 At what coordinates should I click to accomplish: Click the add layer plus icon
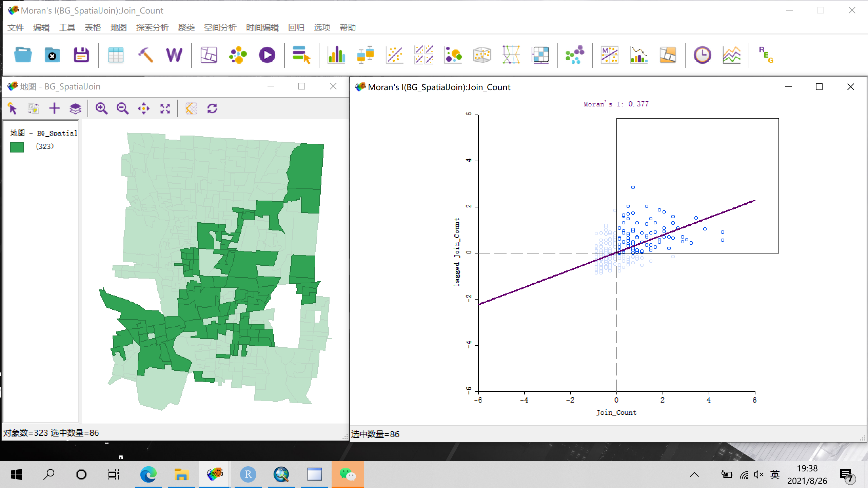[x=54, y=109]
